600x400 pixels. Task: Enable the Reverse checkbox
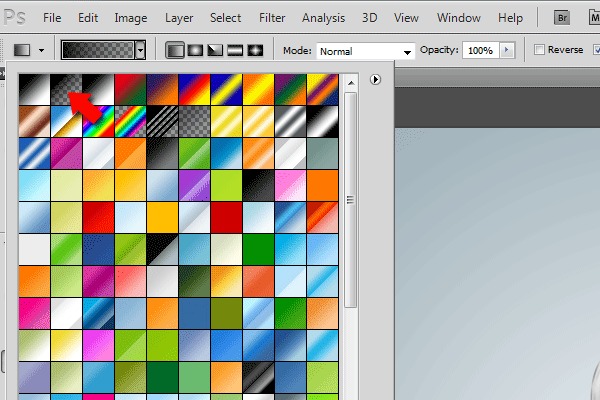point(539,50)
